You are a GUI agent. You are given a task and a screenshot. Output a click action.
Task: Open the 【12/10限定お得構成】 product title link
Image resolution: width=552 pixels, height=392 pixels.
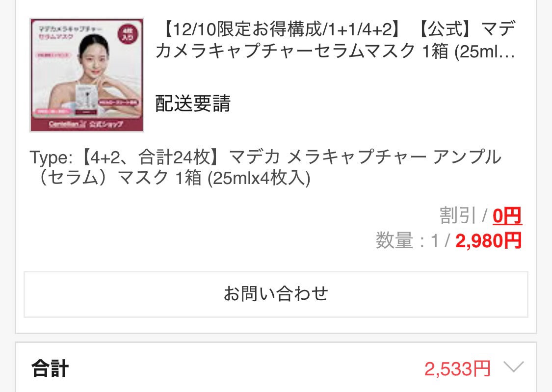pyautogui.click(x=336, y=39)
